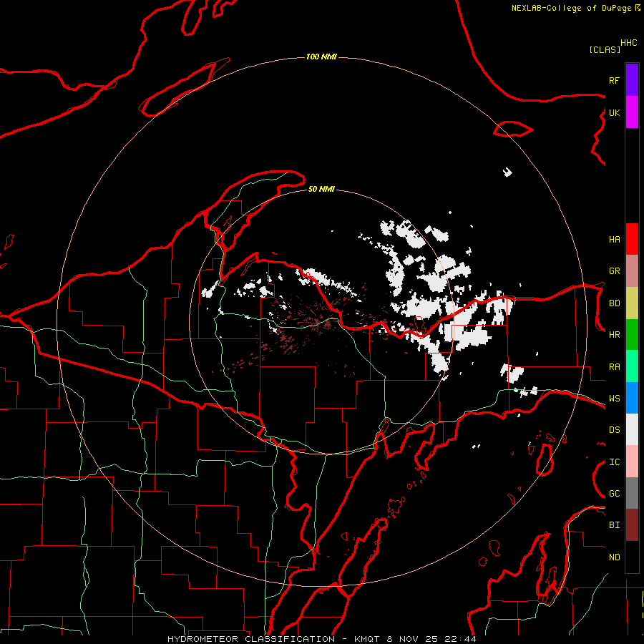Viewport: 644px width, 644px height.
Task: Click NEXLAB-College of DuPage credit text
Action: tap(571, 8)
